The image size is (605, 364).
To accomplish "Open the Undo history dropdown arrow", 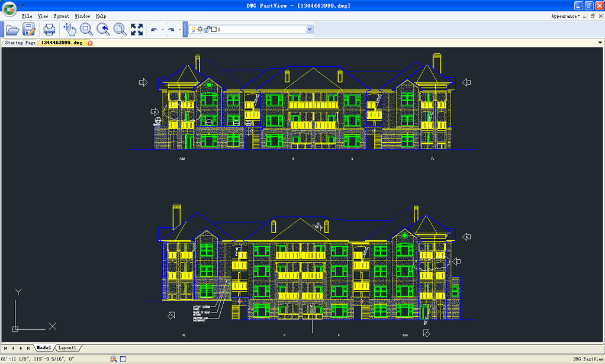I will (x=162, y=30).
